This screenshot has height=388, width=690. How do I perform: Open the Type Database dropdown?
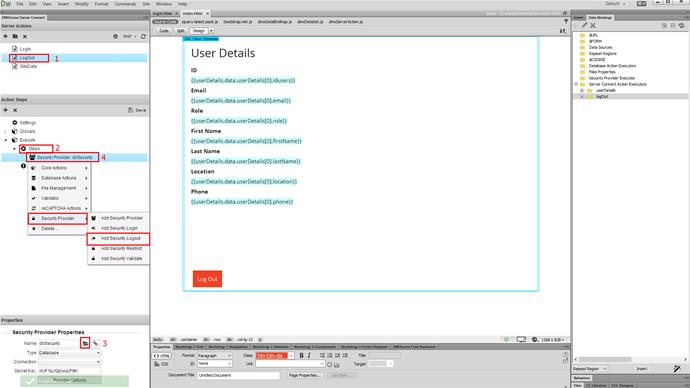click(x=70, y=353)
